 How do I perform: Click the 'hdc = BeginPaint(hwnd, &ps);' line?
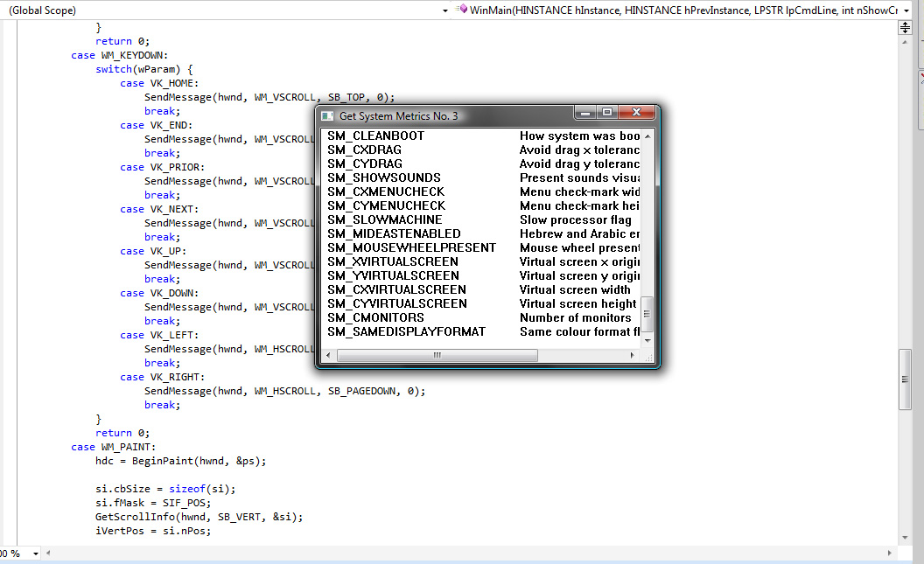181,461
